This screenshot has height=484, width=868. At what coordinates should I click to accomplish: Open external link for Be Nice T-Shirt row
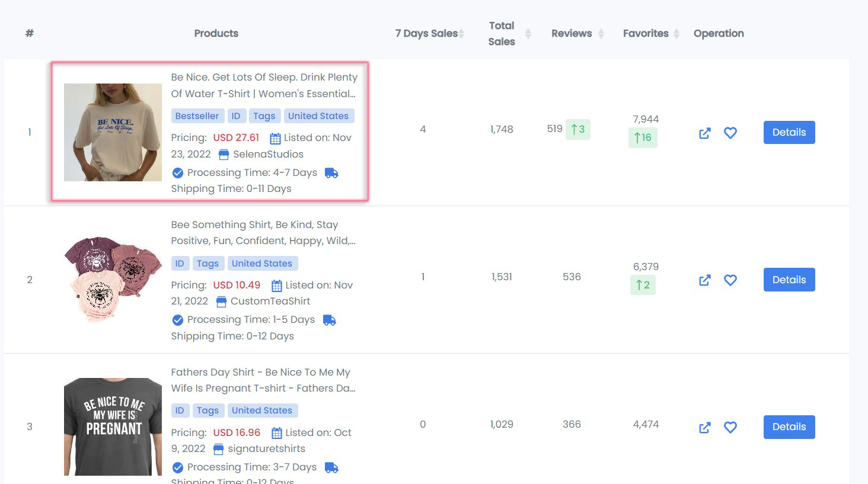(x=704, y=133)
